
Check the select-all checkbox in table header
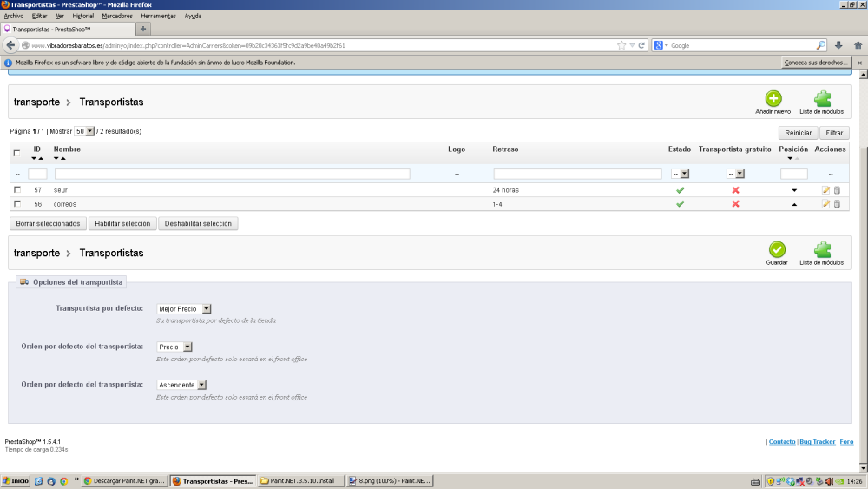coord(16,153)
